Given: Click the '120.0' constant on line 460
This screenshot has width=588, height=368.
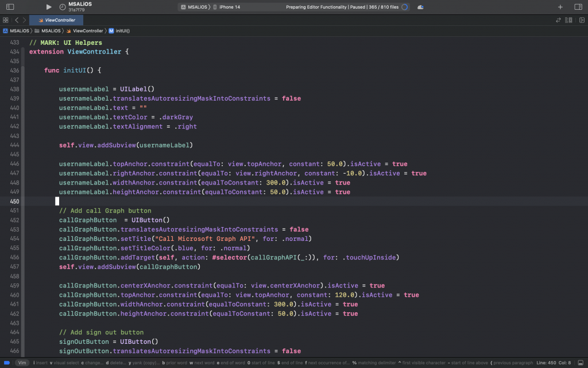Looking at the screenshot, I should 345,295.
